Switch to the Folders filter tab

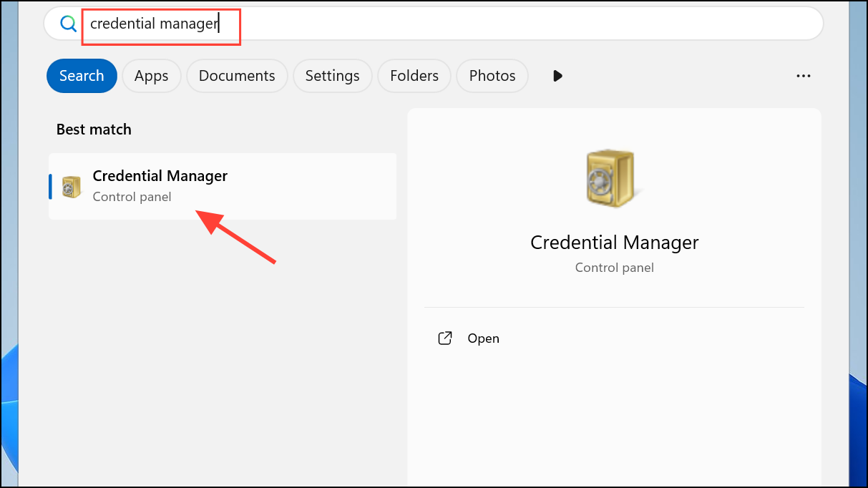(414, 76)
